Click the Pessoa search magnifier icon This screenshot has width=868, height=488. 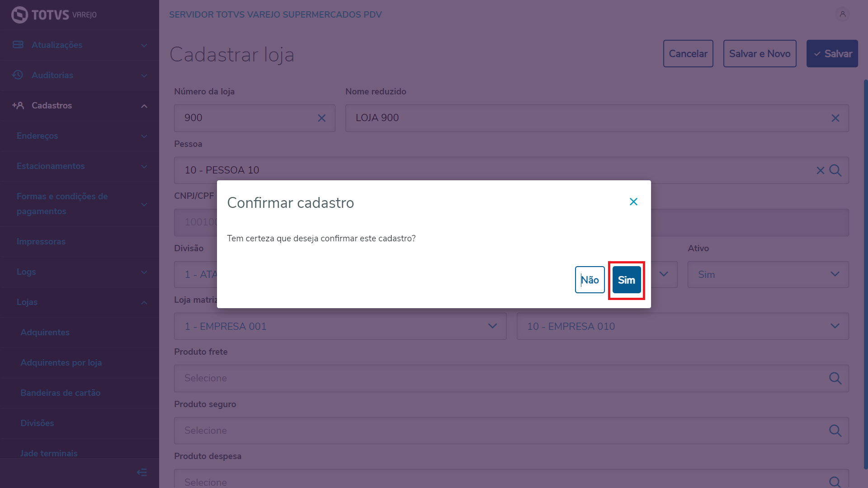click(x=835, y=171)
